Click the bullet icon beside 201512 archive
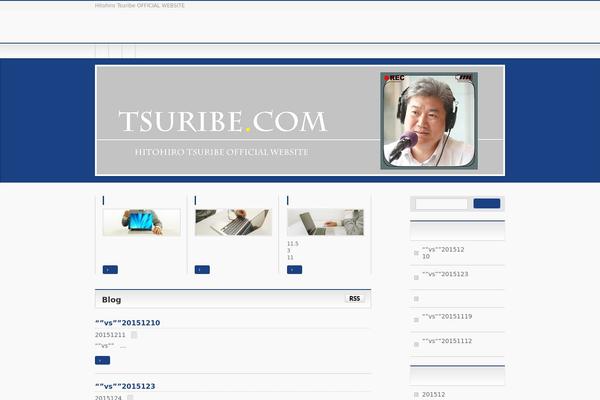600x400 pixels. point(416,395)
